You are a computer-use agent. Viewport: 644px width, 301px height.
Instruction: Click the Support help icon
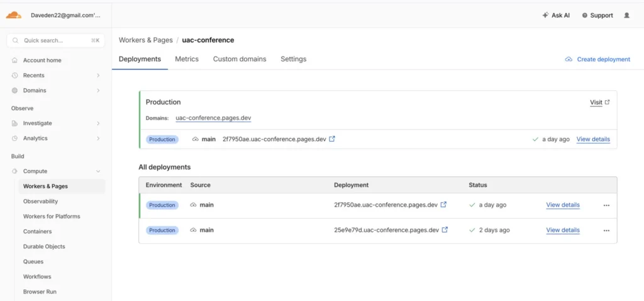point(584,15)
